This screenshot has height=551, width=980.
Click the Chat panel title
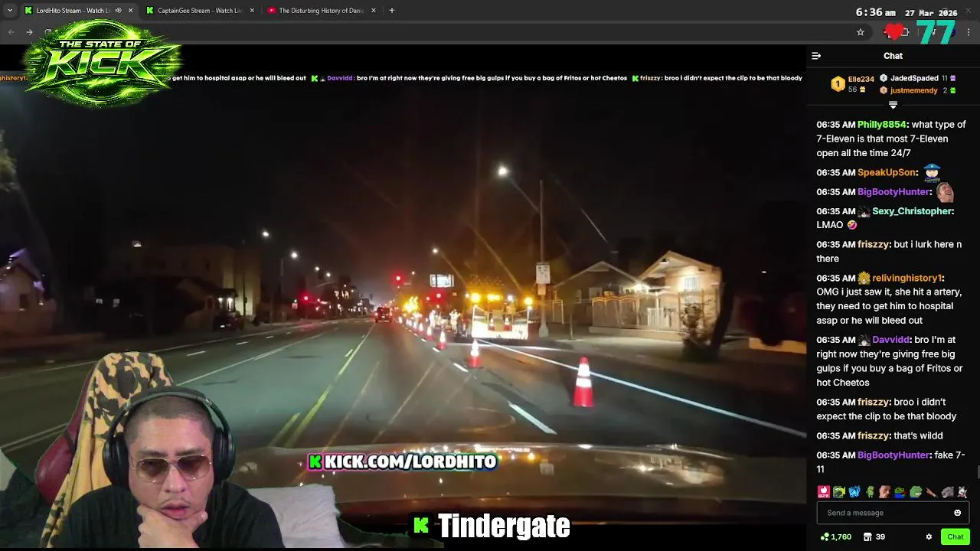point(893,56)
